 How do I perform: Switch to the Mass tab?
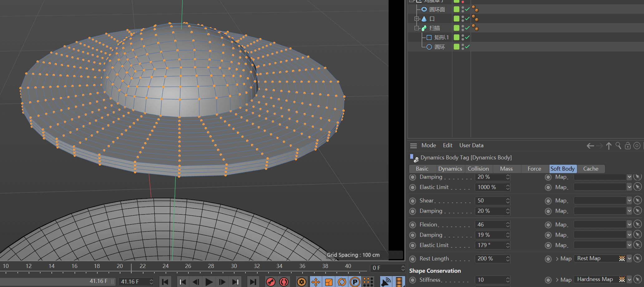pyautogui.click(x=506, y=169)
